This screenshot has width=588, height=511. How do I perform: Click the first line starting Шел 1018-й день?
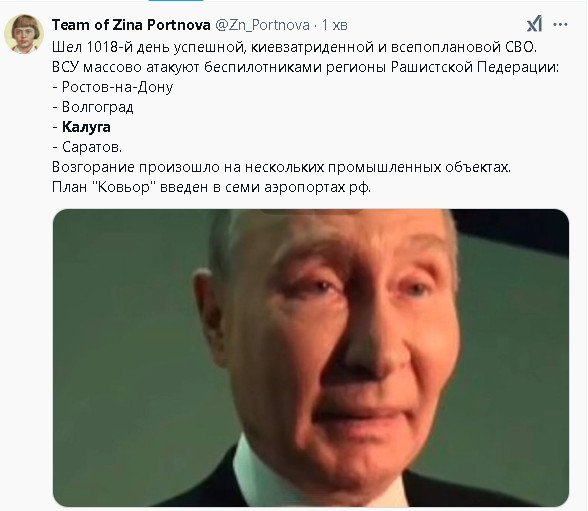(x=294, y=47)
